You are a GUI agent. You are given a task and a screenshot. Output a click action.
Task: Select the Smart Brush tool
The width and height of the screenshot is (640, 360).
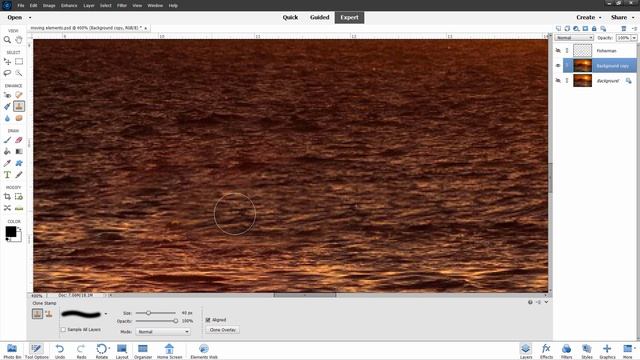coord(7,107)
